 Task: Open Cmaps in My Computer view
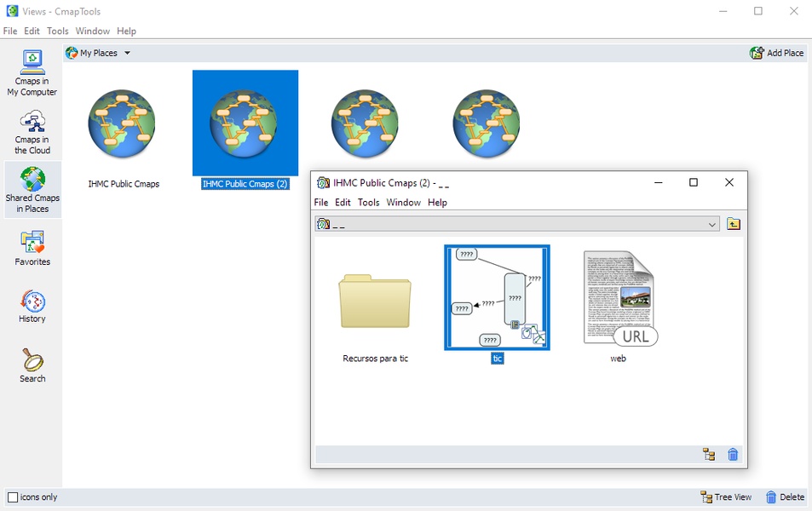click(32, 72)
